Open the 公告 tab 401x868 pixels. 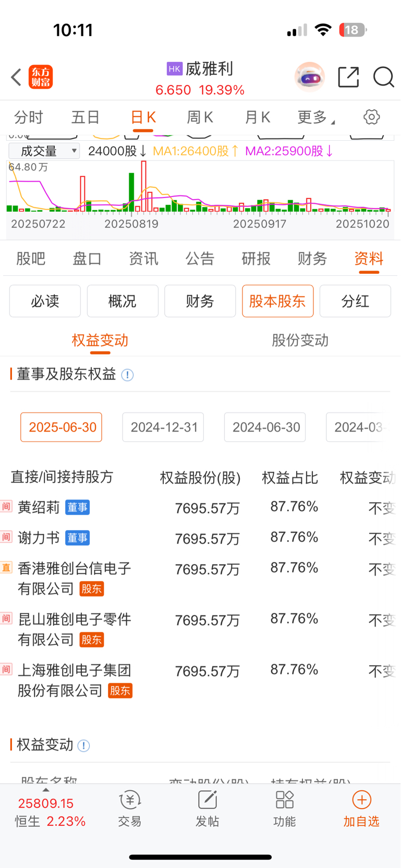coord(200,259)
